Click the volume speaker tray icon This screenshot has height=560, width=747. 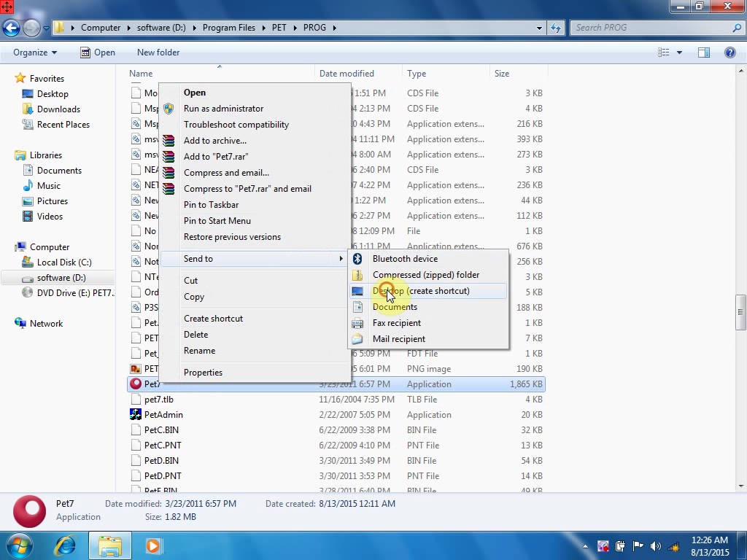655,546
